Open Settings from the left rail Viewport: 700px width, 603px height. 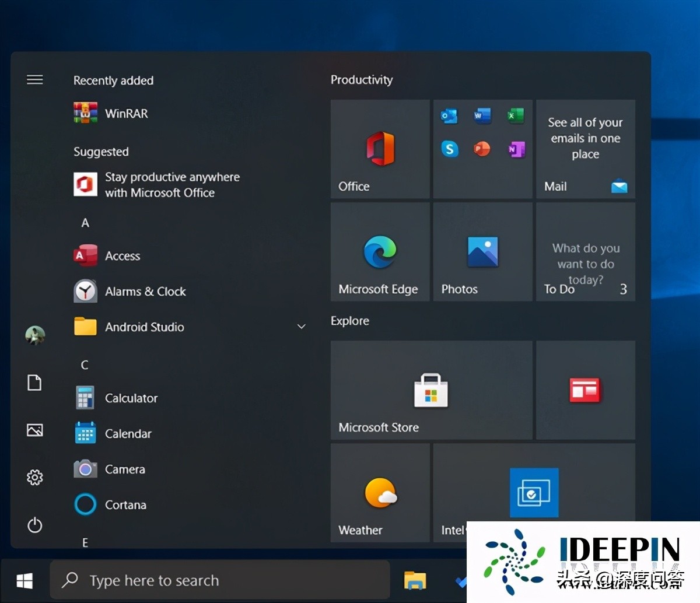pos(35,477)
